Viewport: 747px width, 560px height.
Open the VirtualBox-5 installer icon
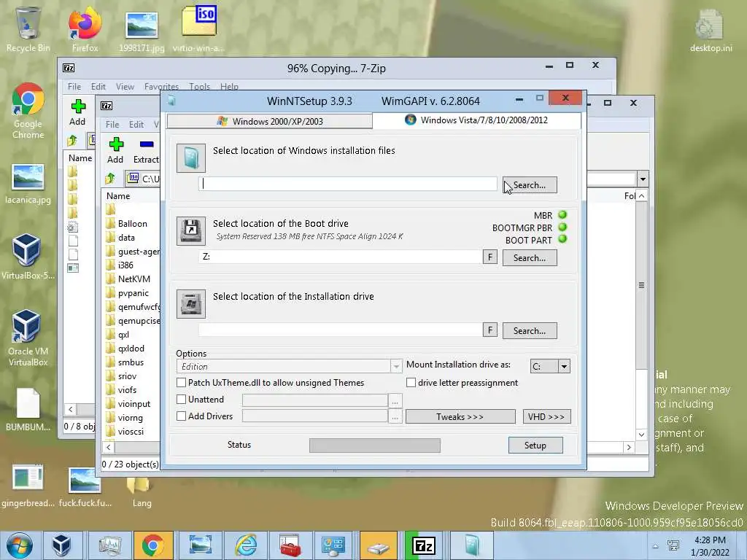pos(28,256)
